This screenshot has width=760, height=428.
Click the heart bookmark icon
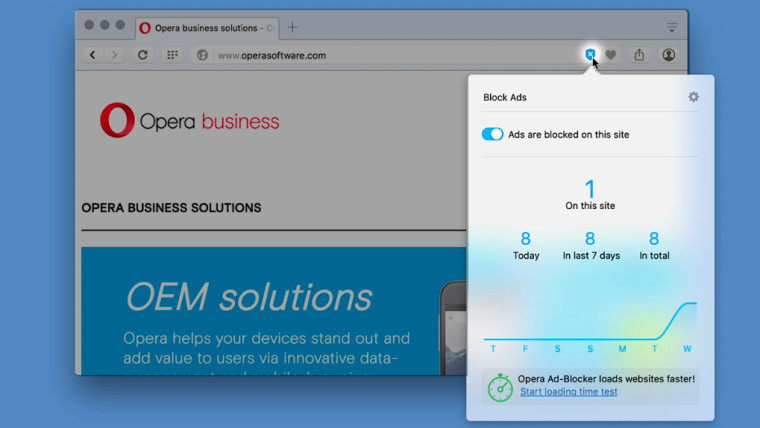click(x=610, y=55)
